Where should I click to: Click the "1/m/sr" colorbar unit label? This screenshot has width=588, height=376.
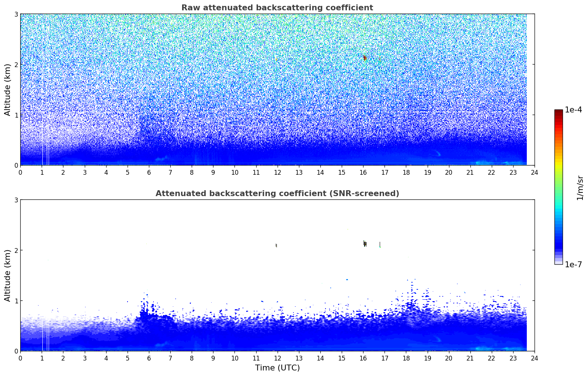point(580,188)
